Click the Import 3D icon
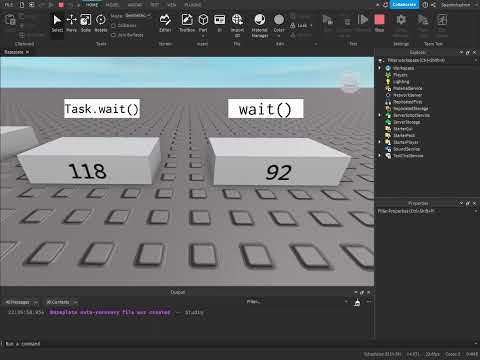This screenshot has height=360, width=480. [237, 20]
